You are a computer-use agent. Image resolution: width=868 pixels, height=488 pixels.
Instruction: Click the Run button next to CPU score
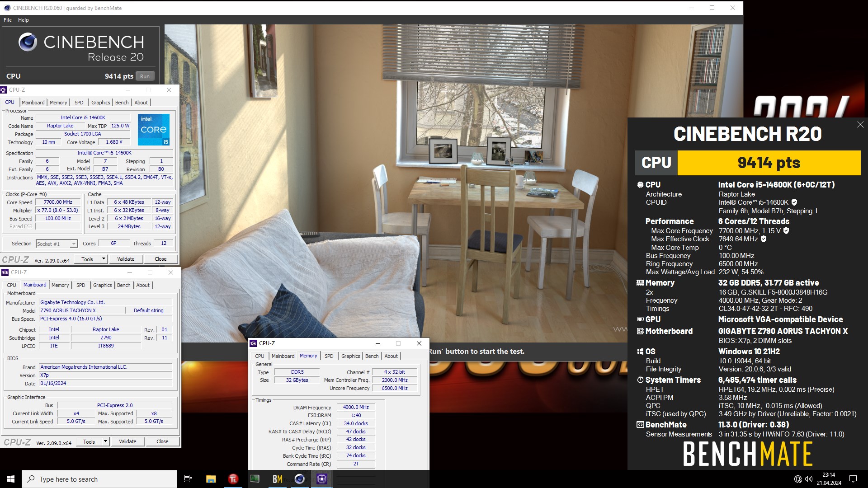click(x=145, y=76)
